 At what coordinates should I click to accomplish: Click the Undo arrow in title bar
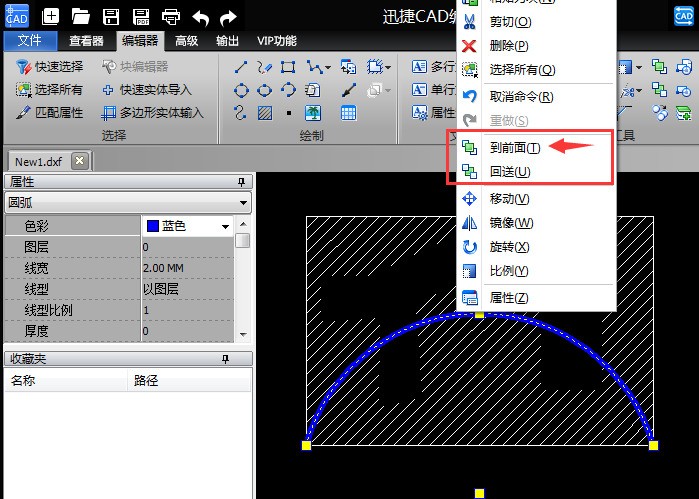click(x=201, y=16)
